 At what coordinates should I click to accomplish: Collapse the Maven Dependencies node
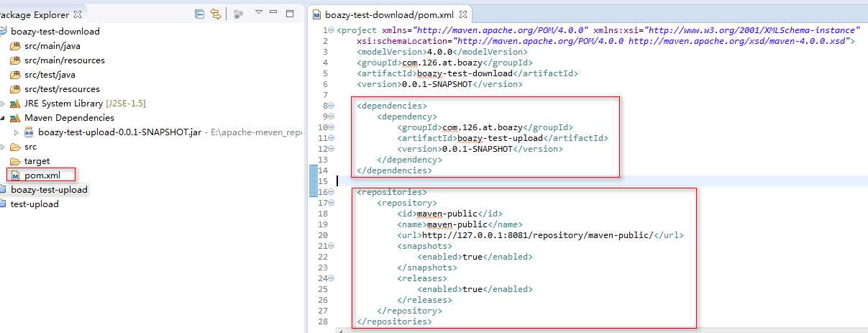tap(3, 118)
